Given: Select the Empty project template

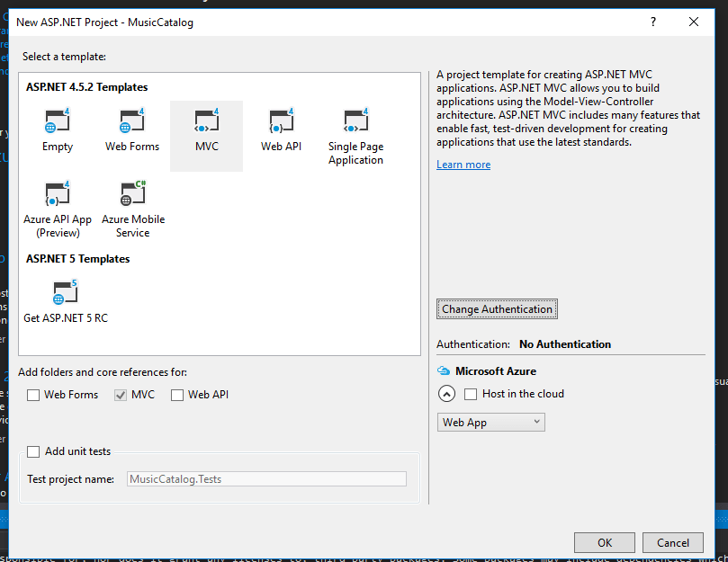Looking at the screenshot, I should (57, 126).
